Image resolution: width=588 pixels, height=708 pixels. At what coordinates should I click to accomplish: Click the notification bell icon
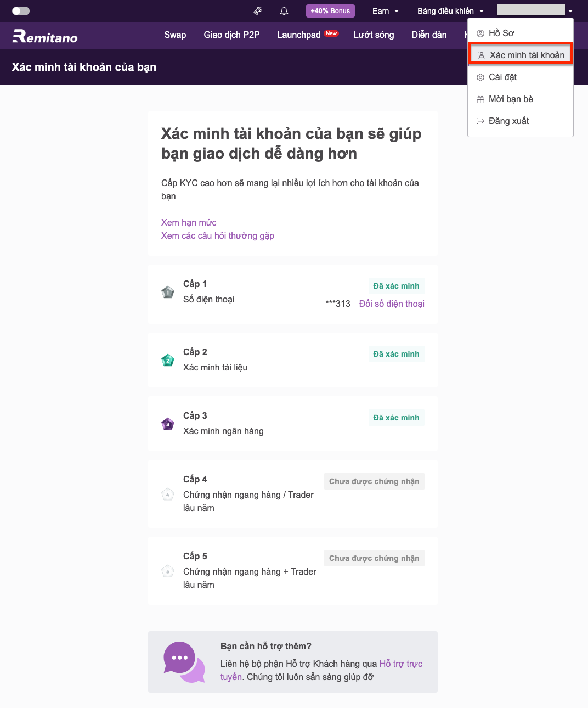click(x=284, y=11)
